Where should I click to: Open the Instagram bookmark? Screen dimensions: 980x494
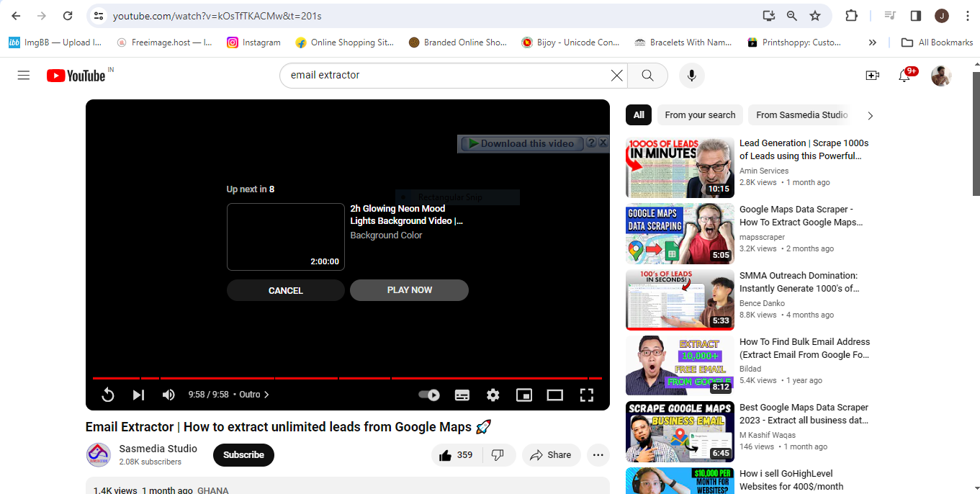(253, 42)
